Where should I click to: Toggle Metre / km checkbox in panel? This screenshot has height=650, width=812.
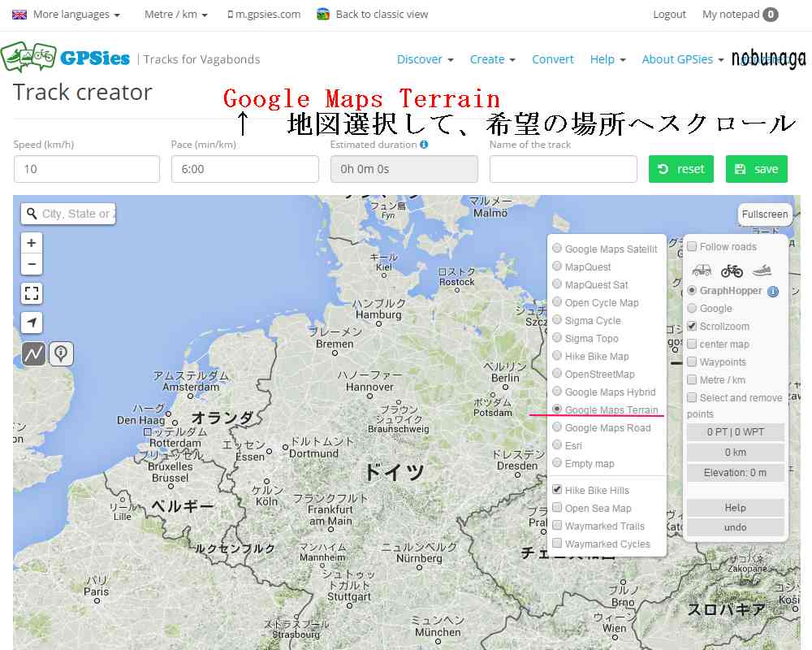coord(692,379)
